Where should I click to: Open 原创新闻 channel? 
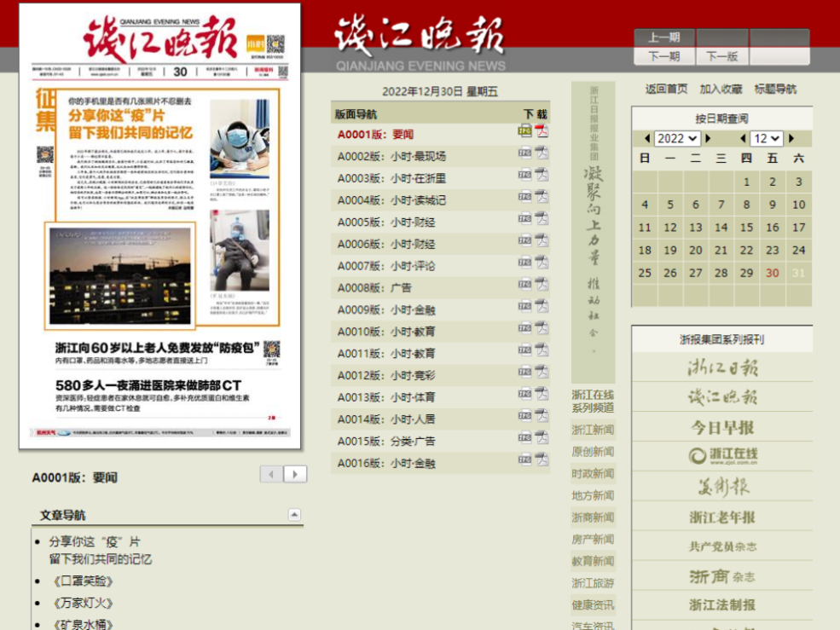click(593, 452)
